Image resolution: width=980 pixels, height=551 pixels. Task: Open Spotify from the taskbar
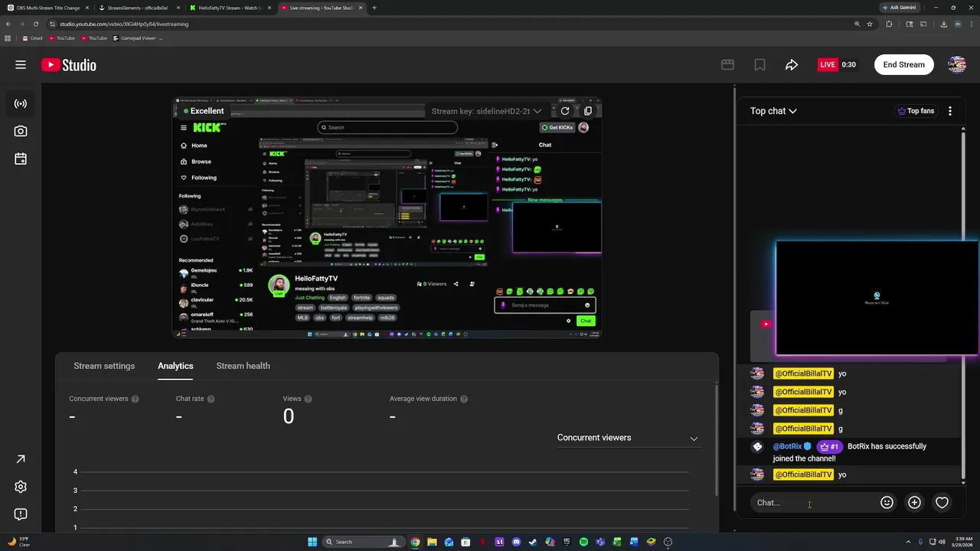tap(583, 542)
